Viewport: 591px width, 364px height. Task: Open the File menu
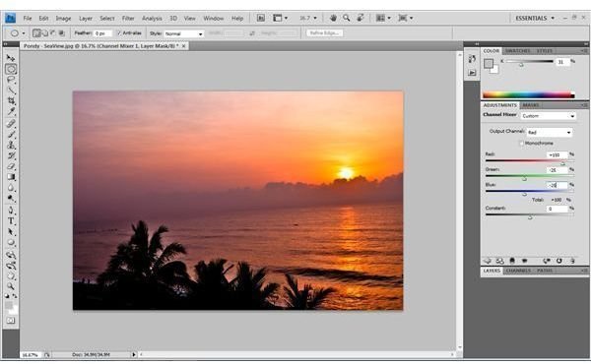coord(28,18)
